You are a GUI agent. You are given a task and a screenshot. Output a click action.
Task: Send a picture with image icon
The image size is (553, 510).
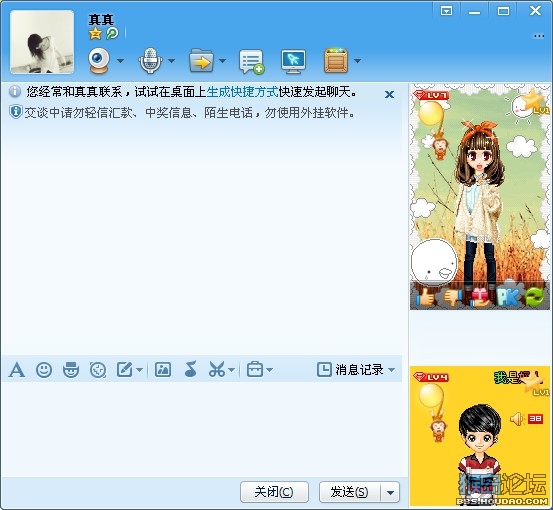coord(163,370)
